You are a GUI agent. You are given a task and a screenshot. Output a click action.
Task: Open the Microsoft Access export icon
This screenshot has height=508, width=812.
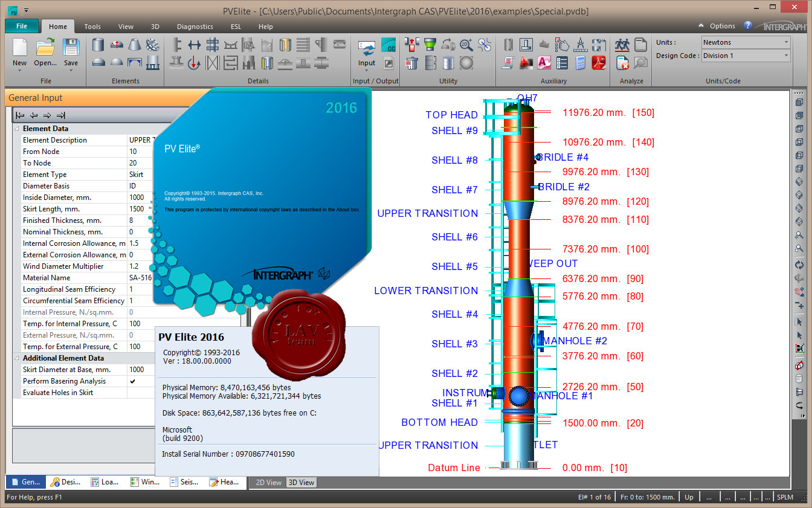click(544, 62)
